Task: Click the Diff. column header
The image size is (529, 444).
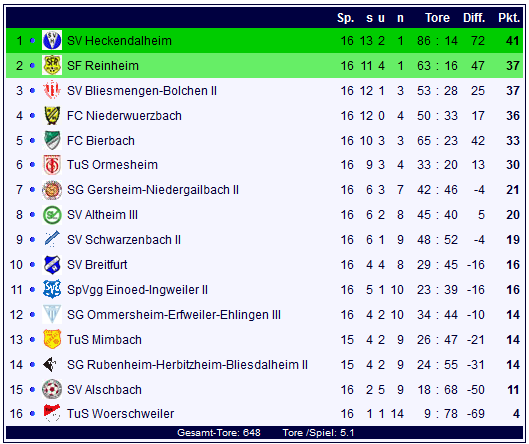Action: pos(474,18)
